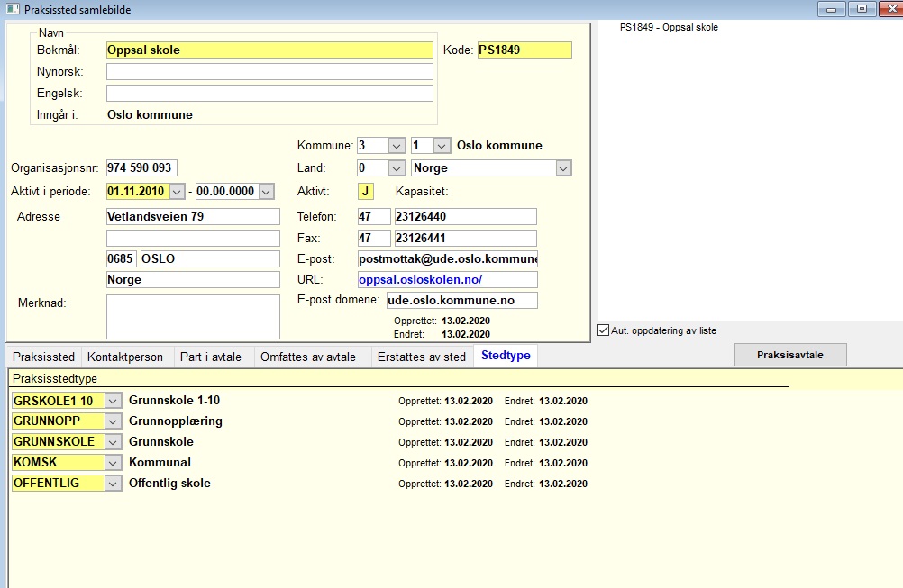Expand the GRUNNOPP type dropdown

tap(113, 421)
